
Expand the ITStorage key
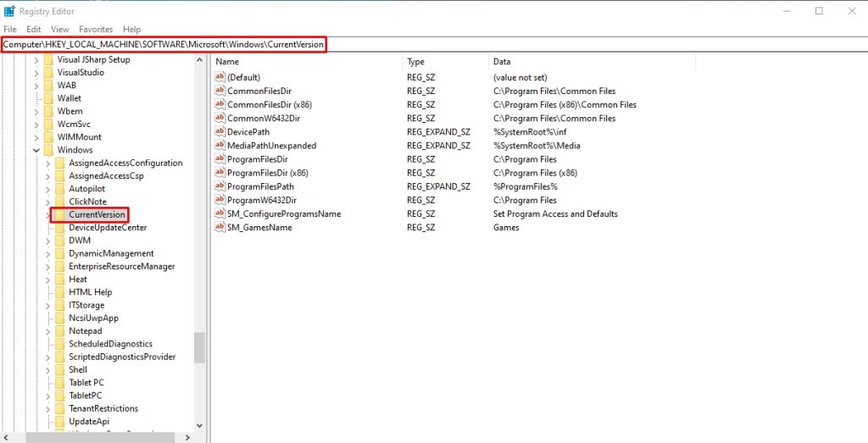(x=48, y=305)
